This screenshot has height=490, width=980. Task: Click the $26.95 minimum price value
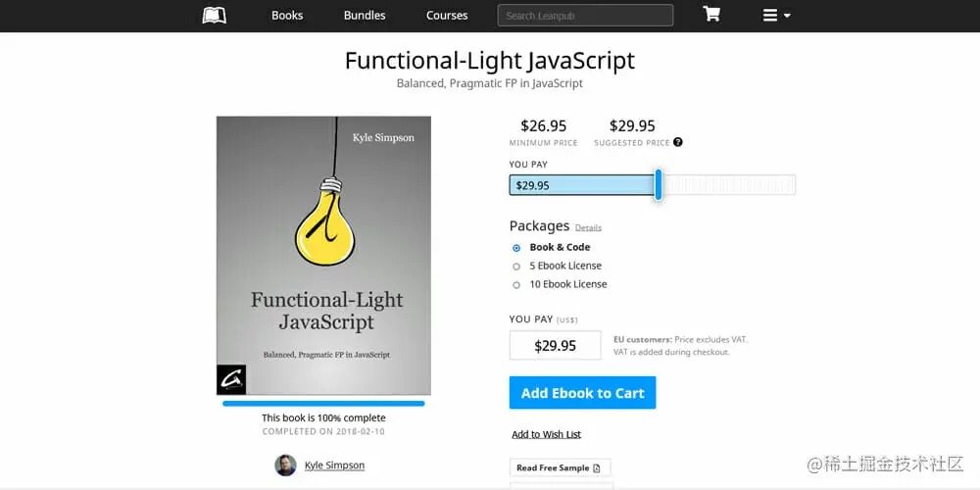click(x=544, y=126)
